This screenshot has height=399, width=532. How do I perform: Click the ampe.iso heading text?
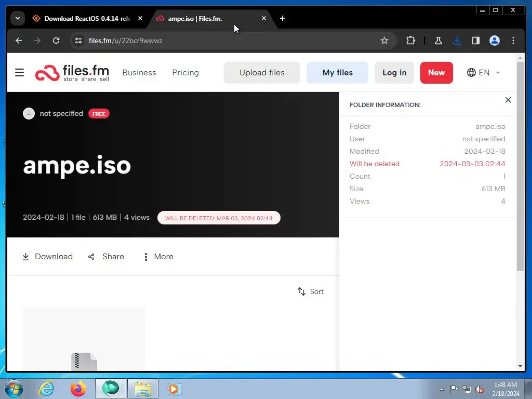77,166
